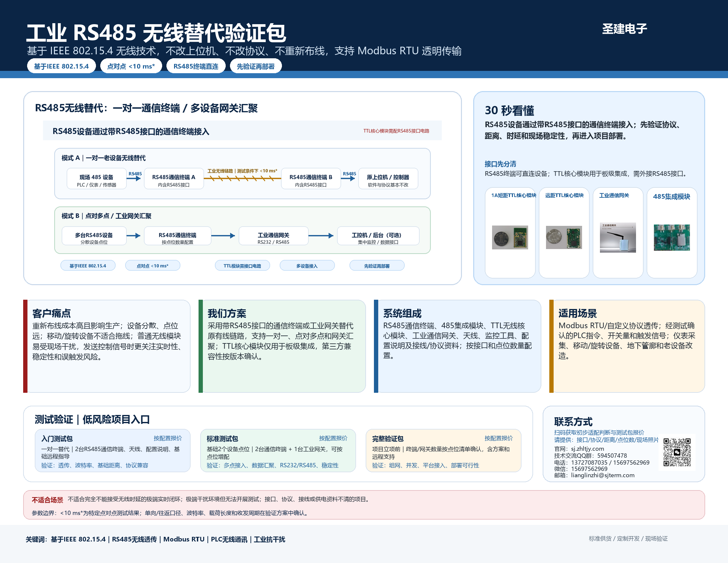The height and width of the screenshot is (563, 728).
Task: Click the 1A短距TTL核心模块 product photo
Action: click(510, 237)
